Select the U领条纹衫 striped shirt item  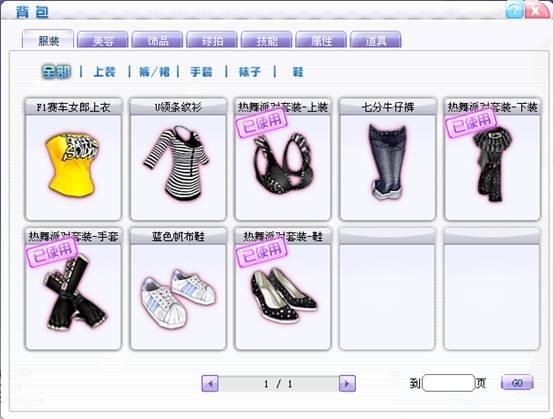[178, 159]
